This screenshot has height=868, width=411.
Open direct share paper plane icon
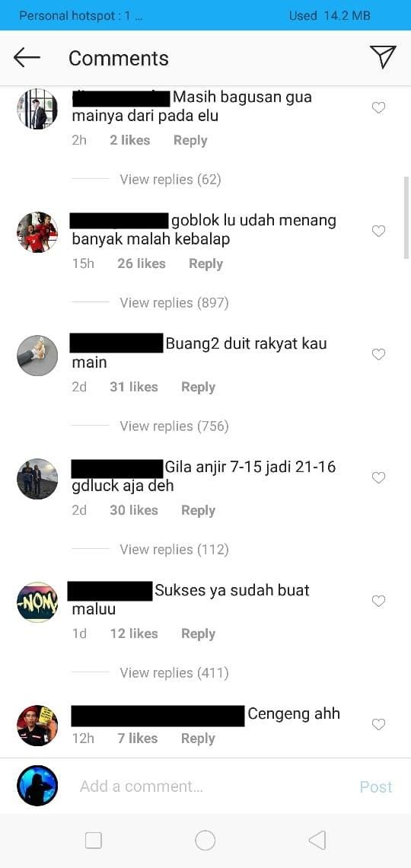[383, 57]
